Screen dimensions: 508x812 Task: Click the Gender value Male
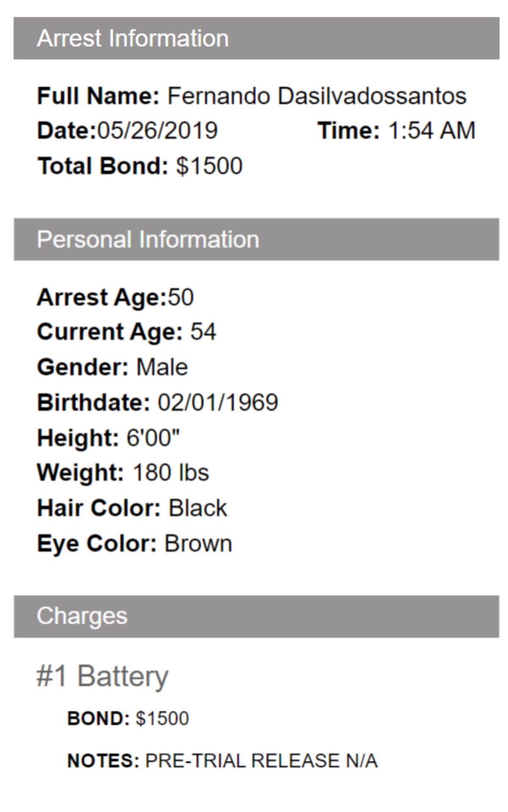click(162, 367)
